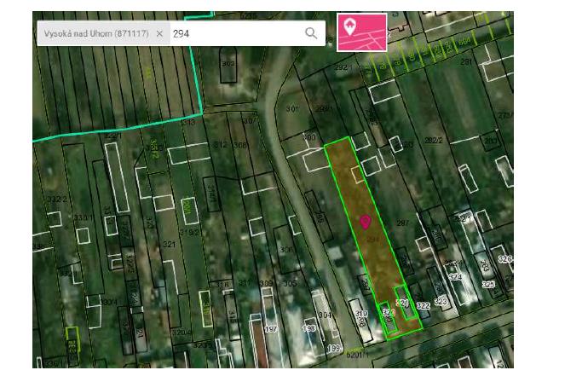The height and width of the screenshot is (376, 588).
Task: Click parcel 309 label
Action: (x=266, y=283)
